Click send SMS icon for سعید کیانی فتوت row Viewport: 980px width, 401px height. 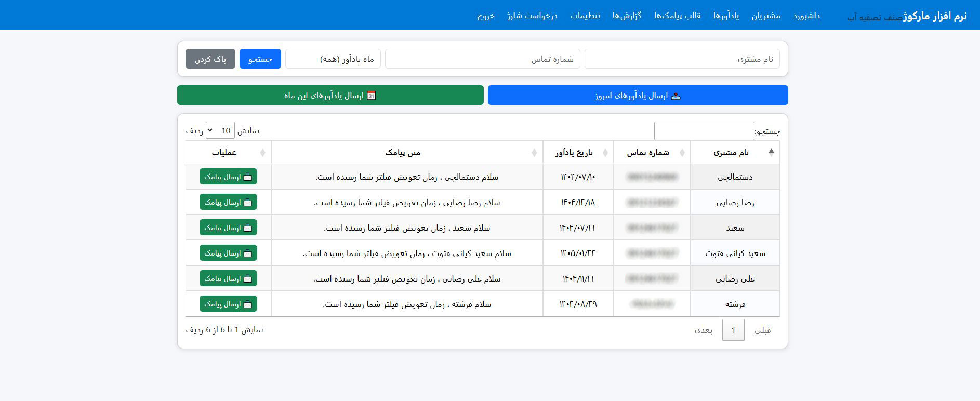pos(248,253)
